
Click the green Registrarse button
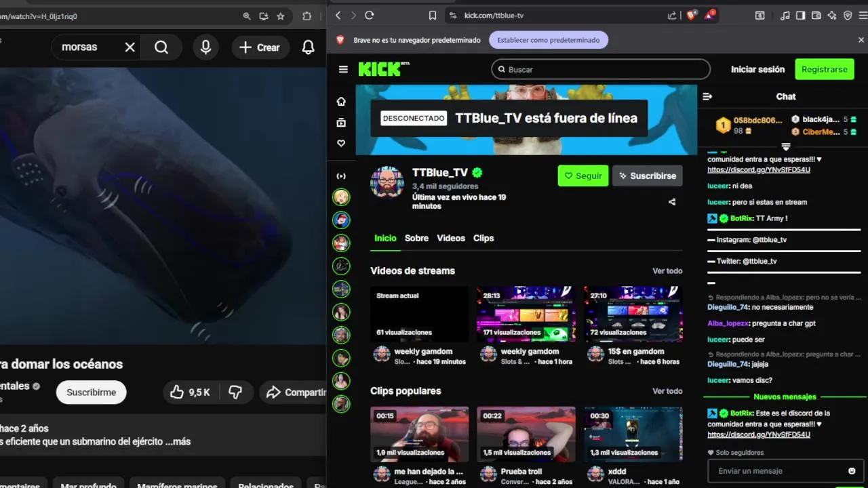(x=824, y=69)
